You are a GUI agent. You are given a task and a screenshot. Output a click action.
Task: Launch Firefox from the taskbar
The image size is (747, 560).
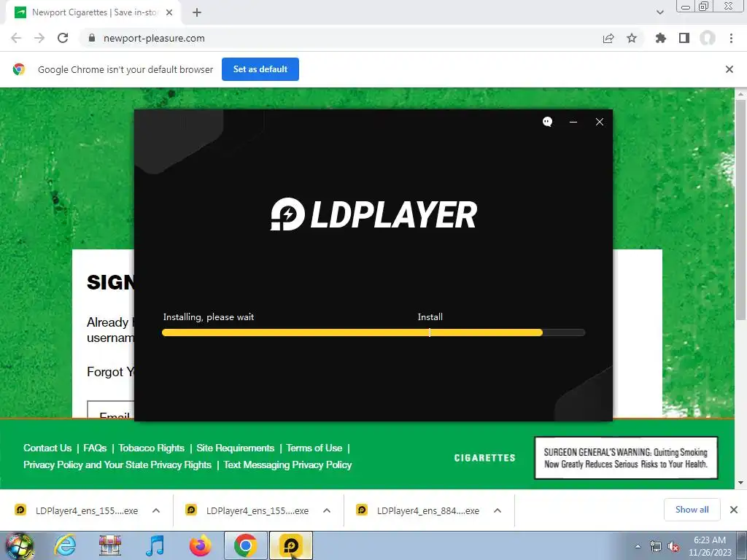coord(201,545)
